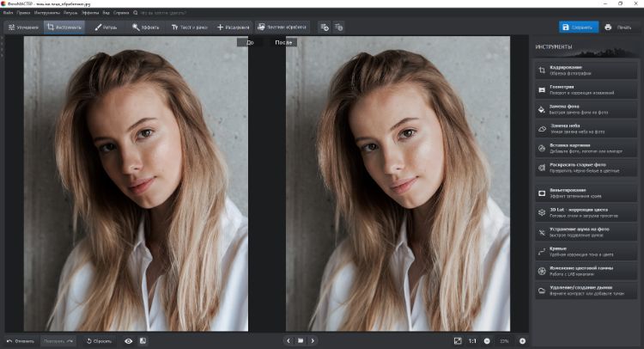The height and width of the screenshot is (349, 644).
Task: Set zoom to 1:1
Action: (473, 340)
